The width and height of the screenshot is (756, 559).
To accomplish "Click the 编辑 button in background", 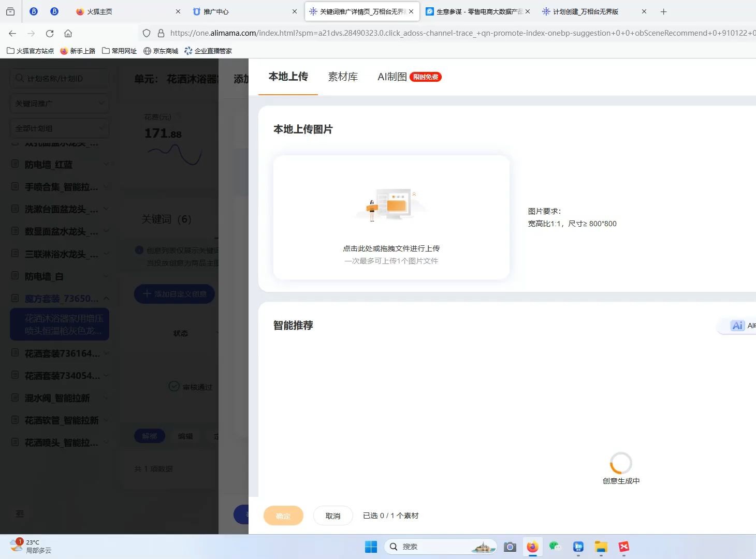I will point(185,436).
